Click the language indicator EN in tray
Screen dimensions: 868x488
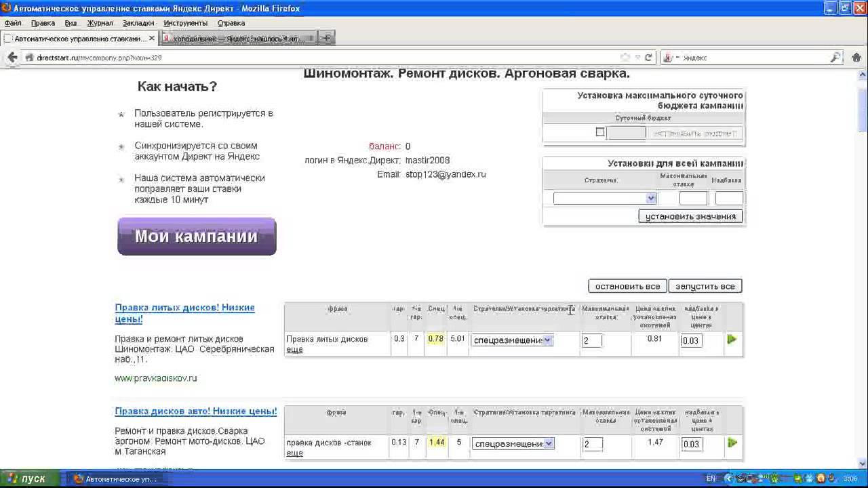(711, 479)
